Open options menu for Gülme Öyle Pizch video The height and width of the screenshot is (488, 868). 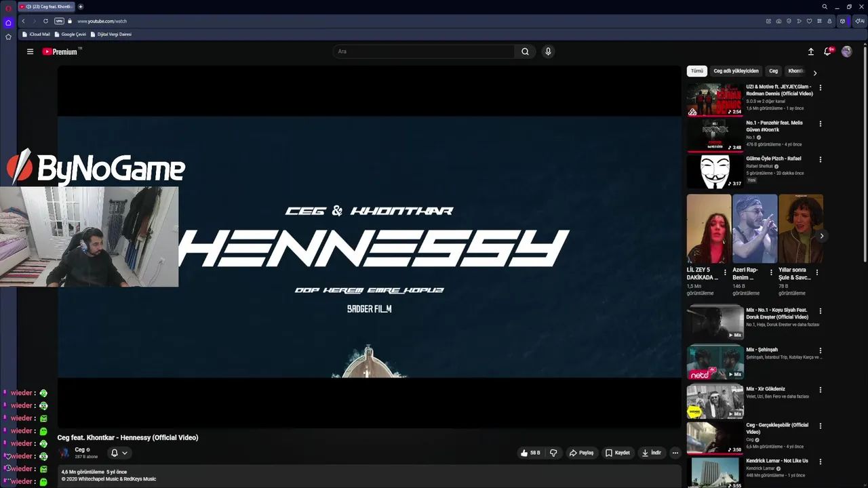[x=820, y=159]
